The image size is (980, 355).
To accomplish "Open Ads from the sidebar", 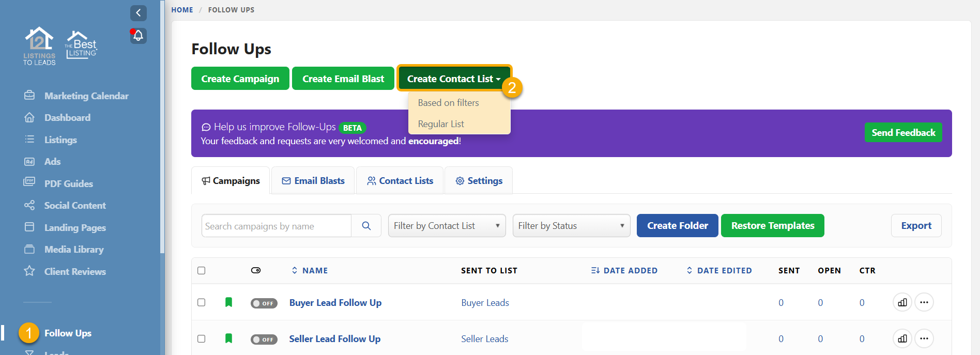I will pyautogui.click(x=52, y=162).
